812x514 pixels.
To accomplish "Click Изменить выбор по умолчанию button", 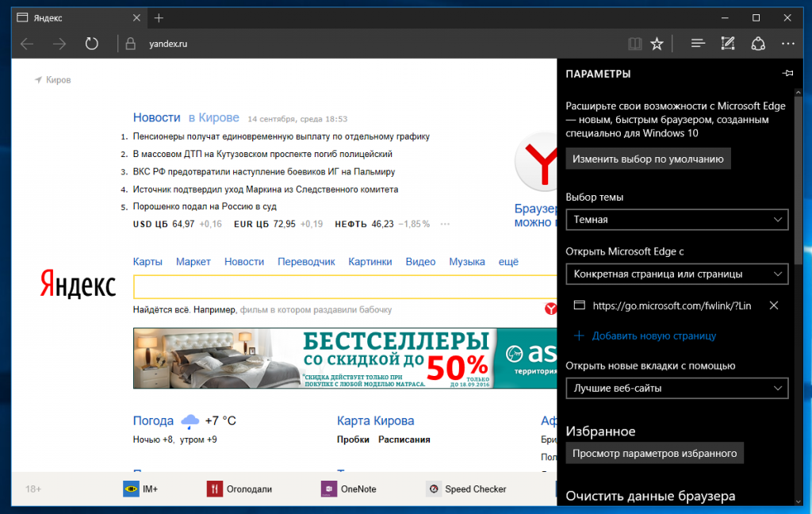I will point(648,159).
